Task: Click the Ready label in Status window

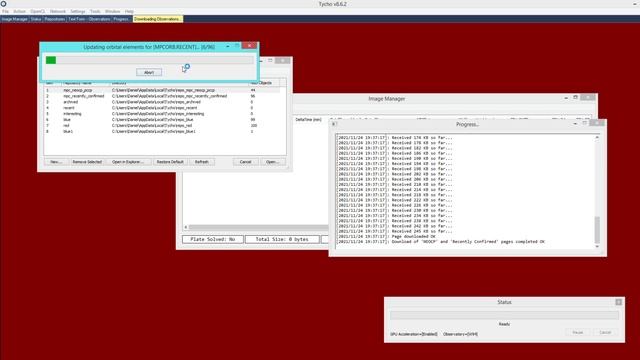Action: 504,324
